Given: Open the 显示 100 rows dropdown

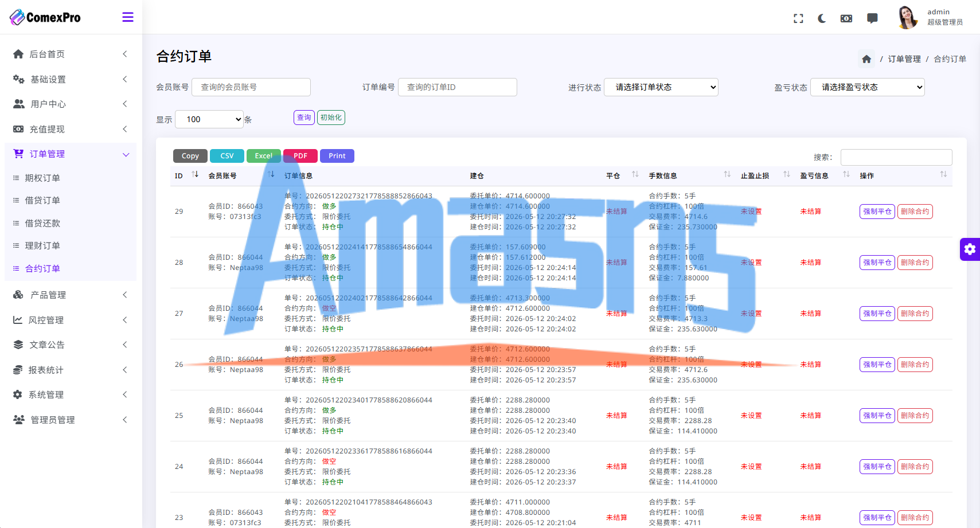Looking at the screenshot, I should (209, 119).
